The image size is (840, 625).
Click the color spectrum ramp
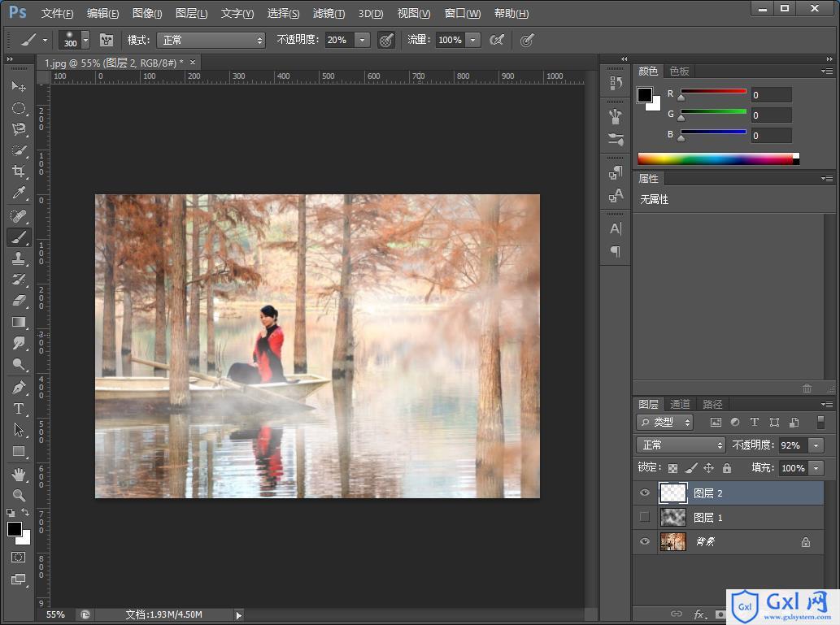[718, 158]
